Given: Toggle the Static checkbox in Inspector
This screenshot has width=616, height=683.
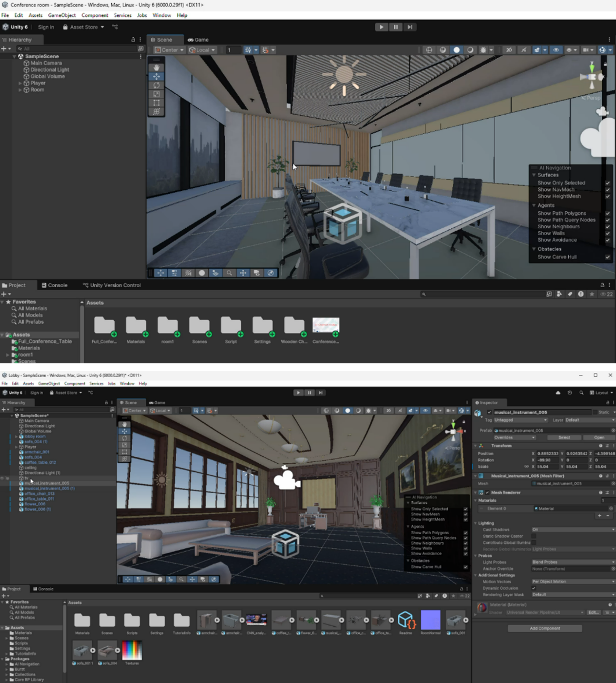Looking at the screenshot, I should (595, 412).
